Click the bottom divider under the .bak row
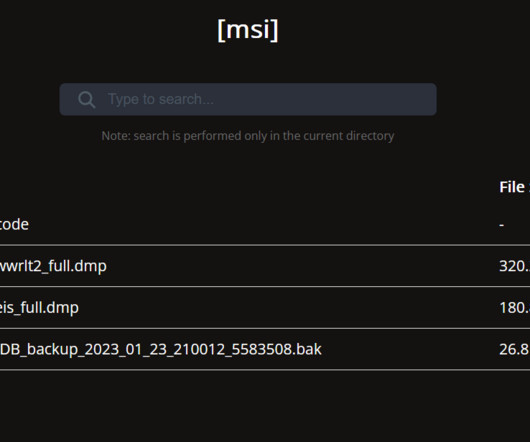This screenshot has width=530, height=442. pos(265,370)
